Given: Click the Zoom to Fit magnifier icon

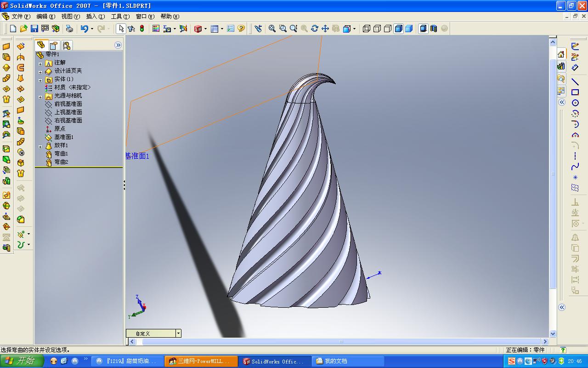Looking at the screenshot, I should click(272, 29).
